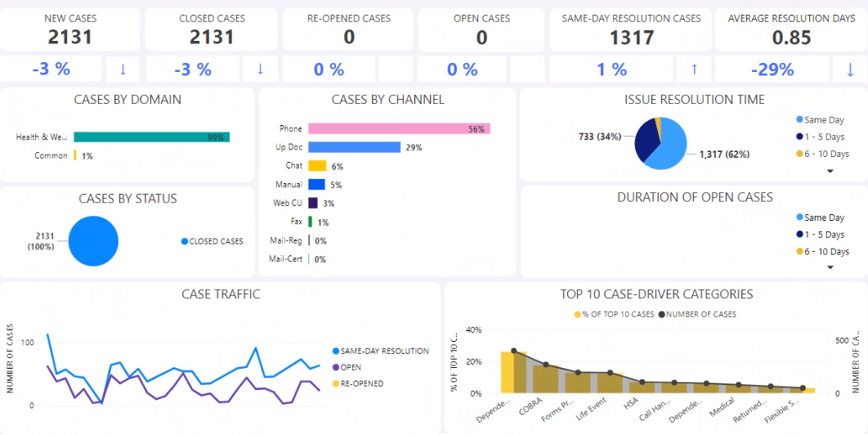Viewport: 868px width, 435px height.
Task: Click the Average Resolution Days 0.85 card
Action: (790, 29)
